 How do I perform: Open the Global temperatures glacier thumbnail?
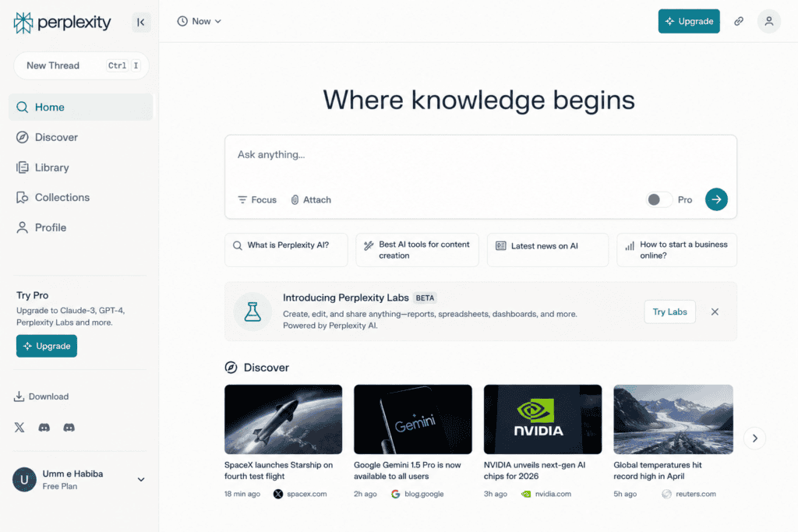[673, 419]
